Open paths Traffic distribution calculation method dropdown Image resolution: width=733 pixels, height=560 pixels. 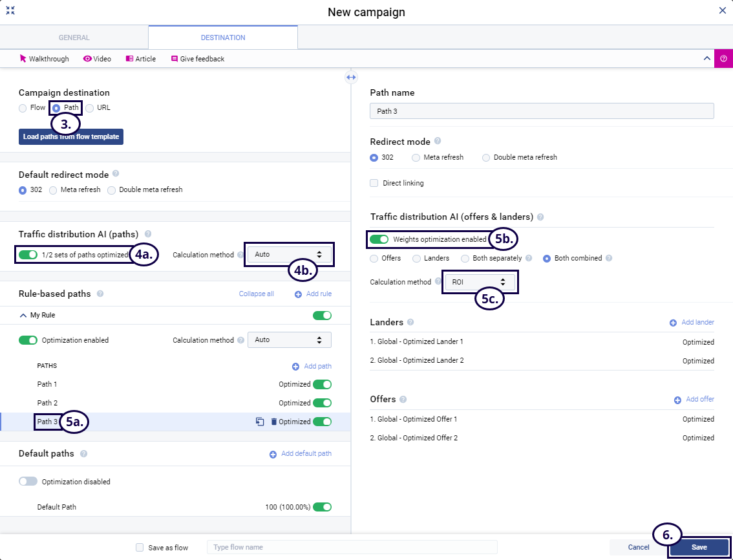[x=289, y=255]
